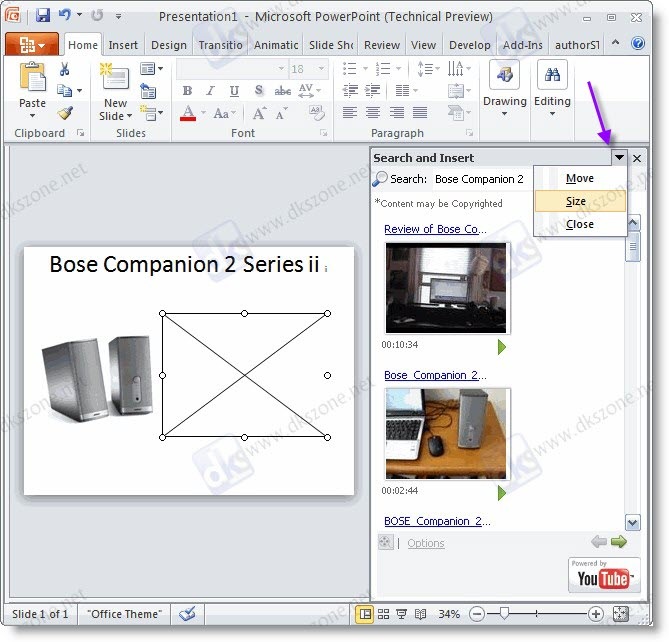Increase the list indent level
The width and height of the screenshot is (669, 642).
click(373, 90)
